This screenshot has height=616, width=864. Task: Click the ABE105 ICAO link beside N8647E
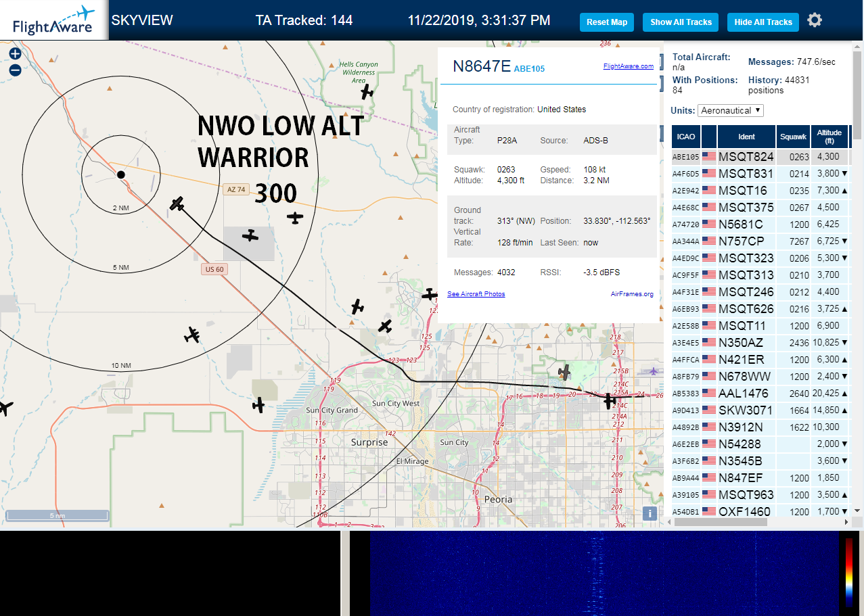[529, 69]
